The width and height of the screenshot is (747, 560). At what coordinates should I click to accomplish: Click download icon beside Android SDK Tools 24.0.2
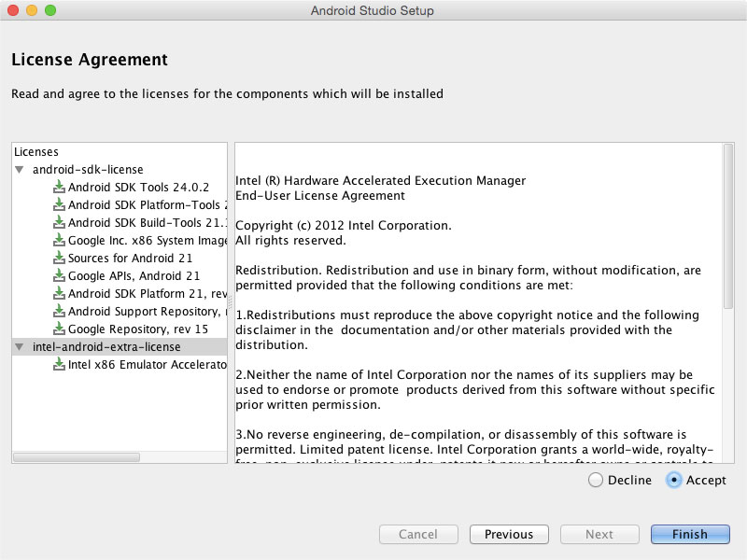[x=59, y=187]
